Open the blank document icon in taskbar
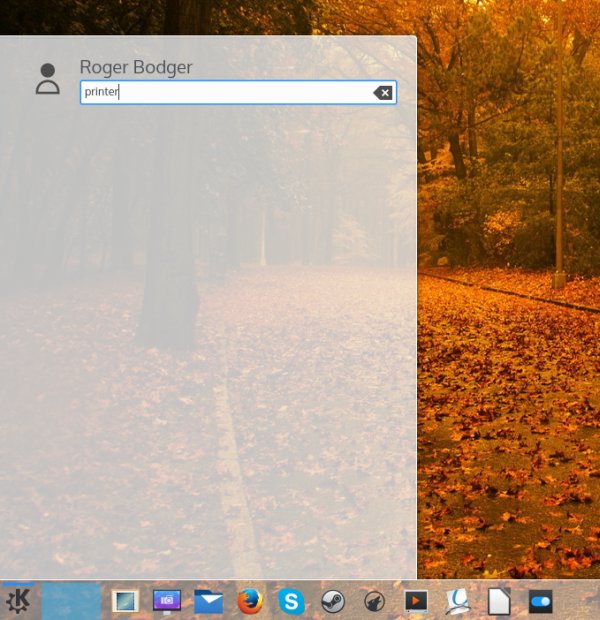 [x=499, y=601]
